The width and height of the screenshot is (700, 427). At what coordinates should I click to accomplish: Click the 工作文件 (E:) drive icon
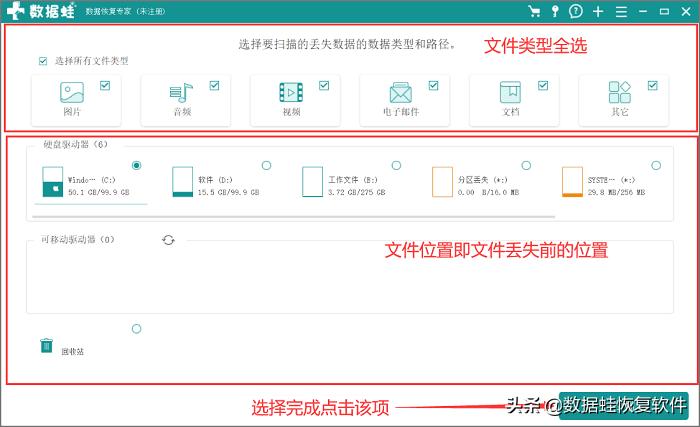(312, 182)
